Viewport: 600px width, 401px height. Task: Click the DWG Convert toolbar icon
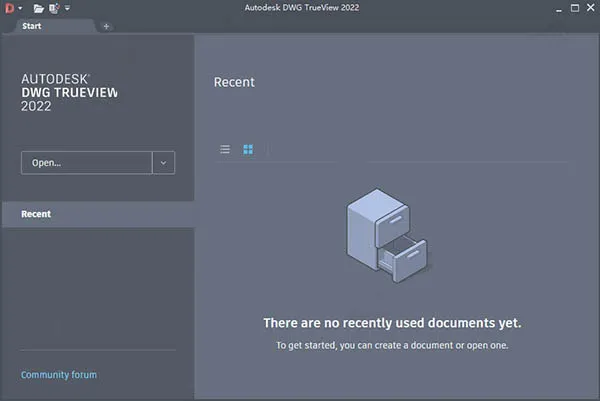click(x=54, y=8)
